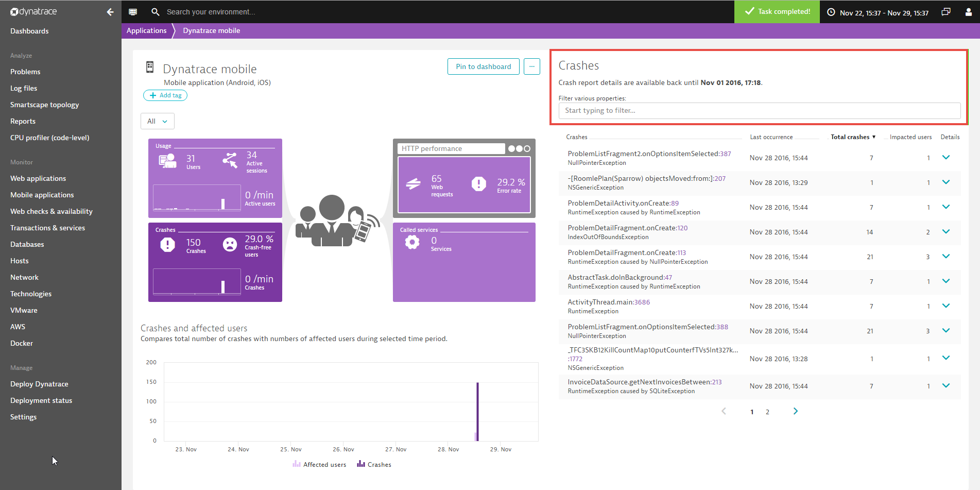980x490 pixels.
Task: Click the Task completed notification
Action: pos(777,12)
